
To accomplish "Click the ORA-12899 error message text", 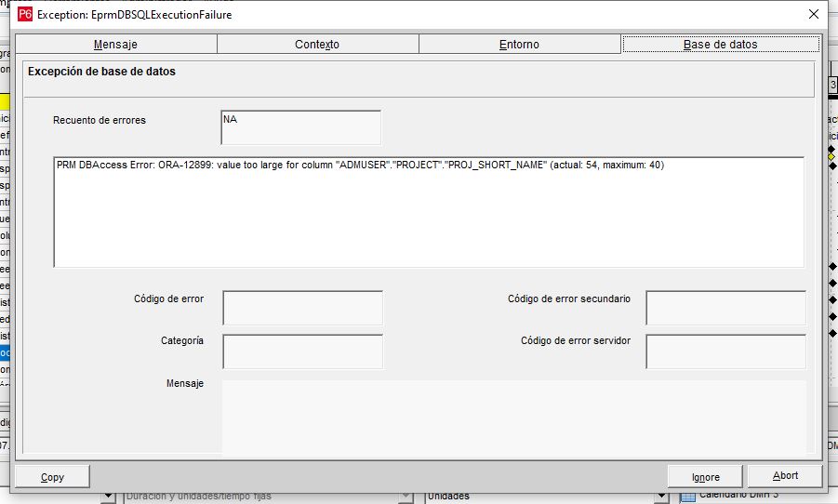I will coord(360,166).
